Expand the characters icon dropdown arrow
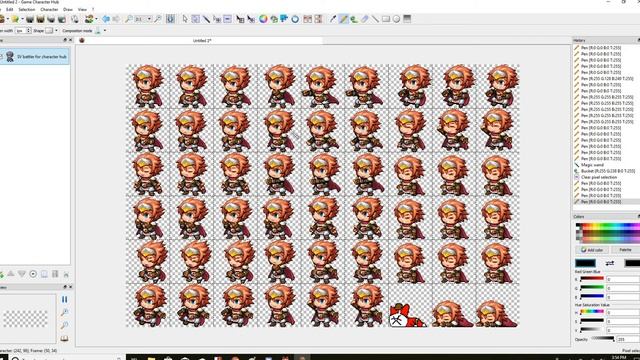Screen dimensions: 640x360 tap(96, 19)
